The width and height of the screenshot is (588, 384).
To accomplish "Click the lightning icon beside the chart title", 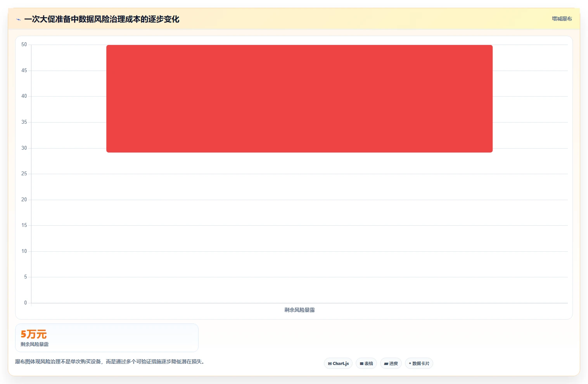I will coord(19,19).
